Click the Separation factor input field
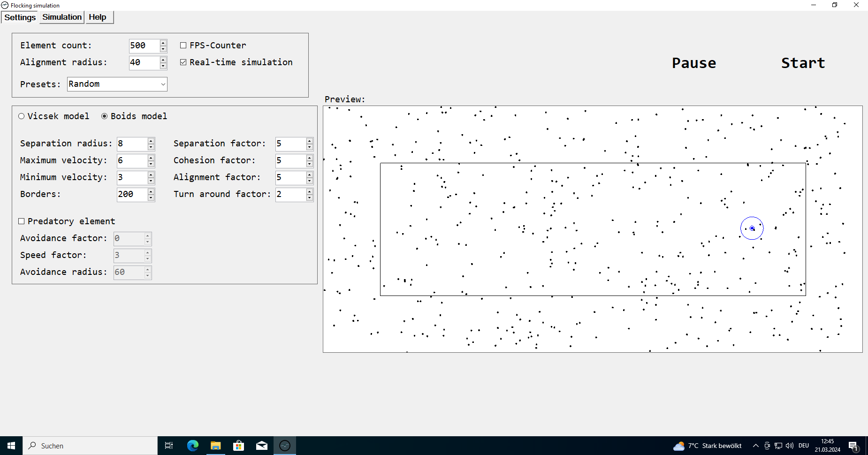 pos(290,144)
